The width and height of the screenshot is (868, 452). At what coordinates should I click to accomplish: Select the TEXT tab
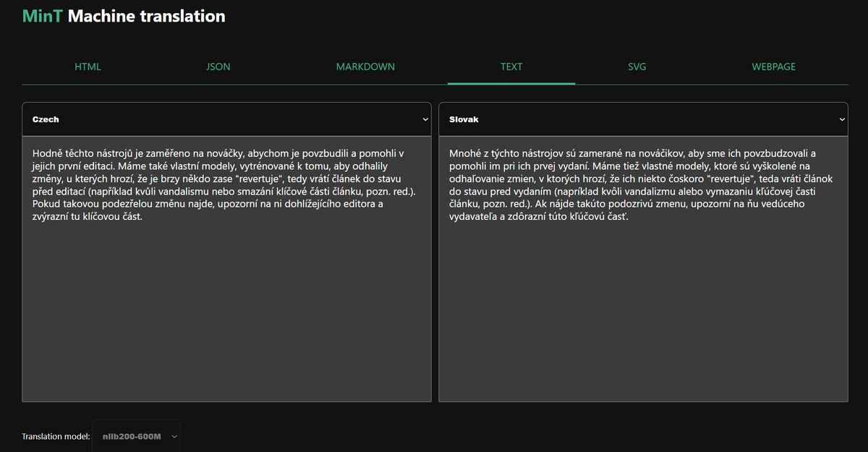tap(511, 67)
